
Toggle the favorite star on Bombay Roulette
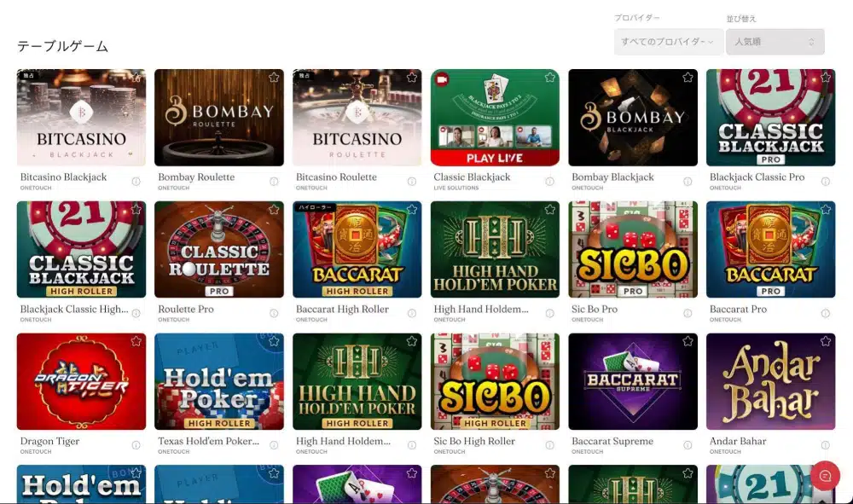(x=274, y=78)
